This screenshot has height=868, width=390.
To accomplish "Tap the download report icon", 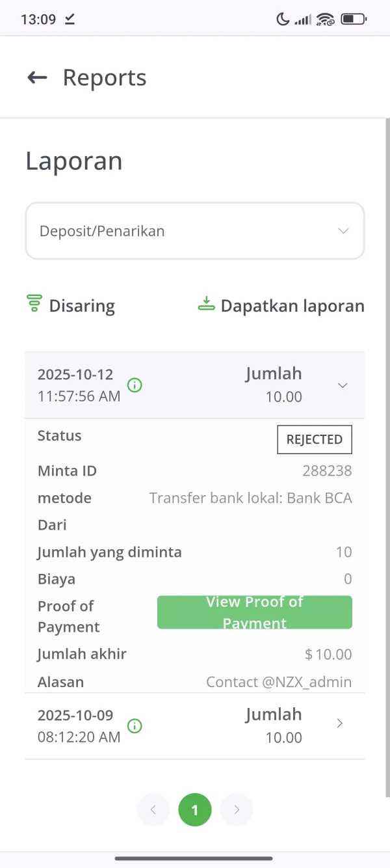I will 206,304.
